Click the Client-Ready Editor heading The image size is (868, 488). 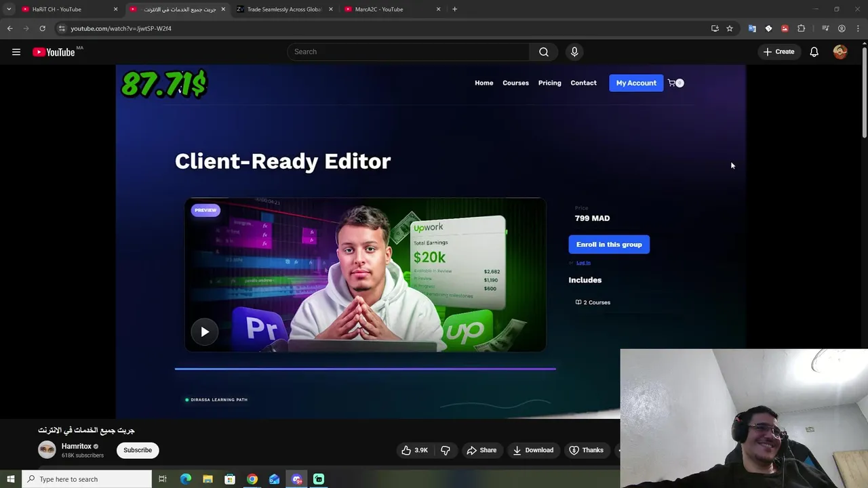[x=283, y=161]
